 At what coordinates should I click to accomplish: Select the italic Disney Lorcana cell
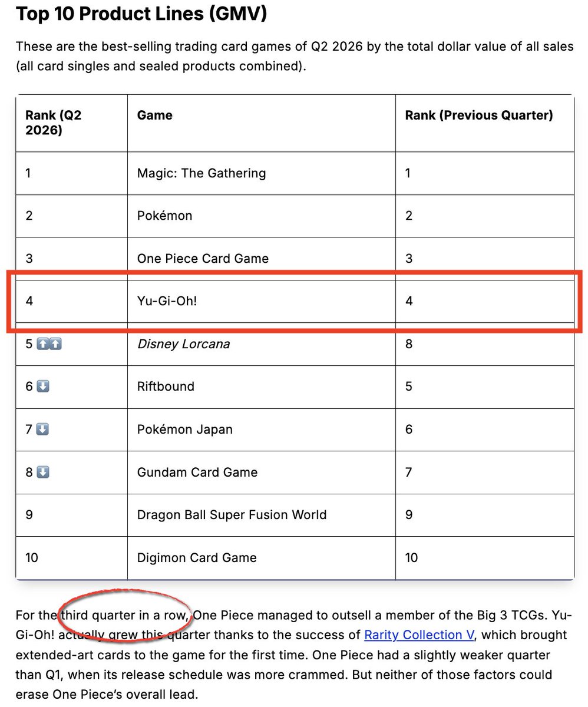tap(262, 344)
